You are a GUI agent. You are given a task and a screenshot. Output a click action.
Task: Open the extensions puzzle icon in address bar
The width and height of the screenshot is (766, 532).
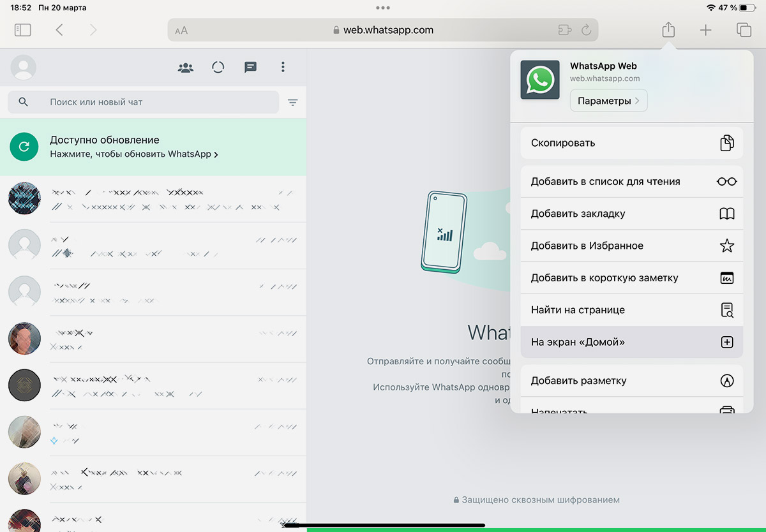[564, 30]
